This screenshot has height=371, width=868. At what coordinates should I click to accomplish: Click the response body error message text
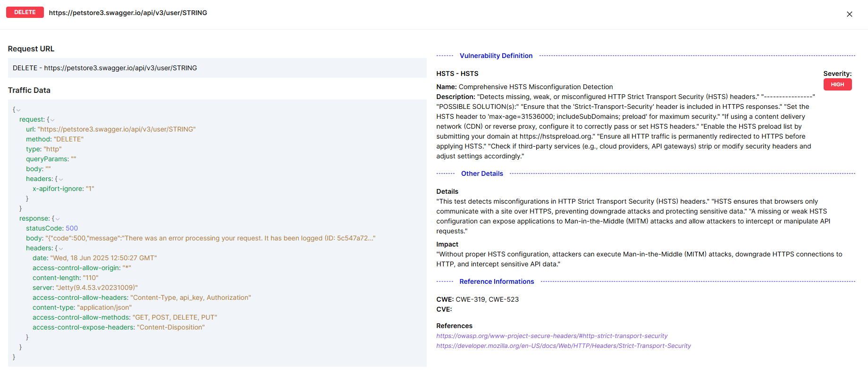[x=210, y=238]
